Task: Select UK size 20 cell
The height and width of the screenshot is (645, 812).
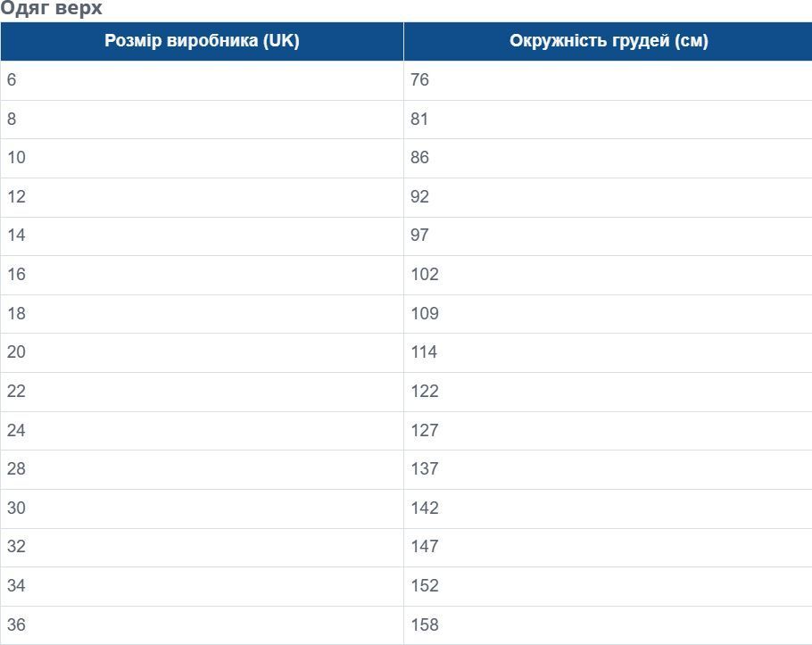Action: [x=16, y=351]
